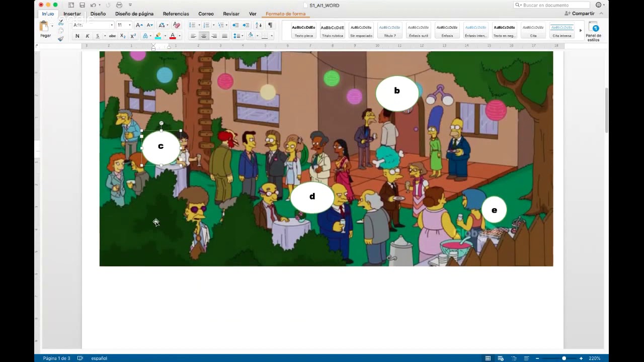The image size is (644, 362).
Task: Open the Insertar tab
Action: (72, 14)
